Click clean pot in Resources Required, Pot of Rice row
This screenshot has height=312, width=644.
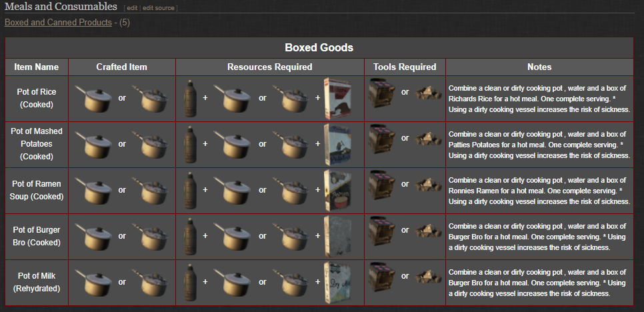pos(232,99)
